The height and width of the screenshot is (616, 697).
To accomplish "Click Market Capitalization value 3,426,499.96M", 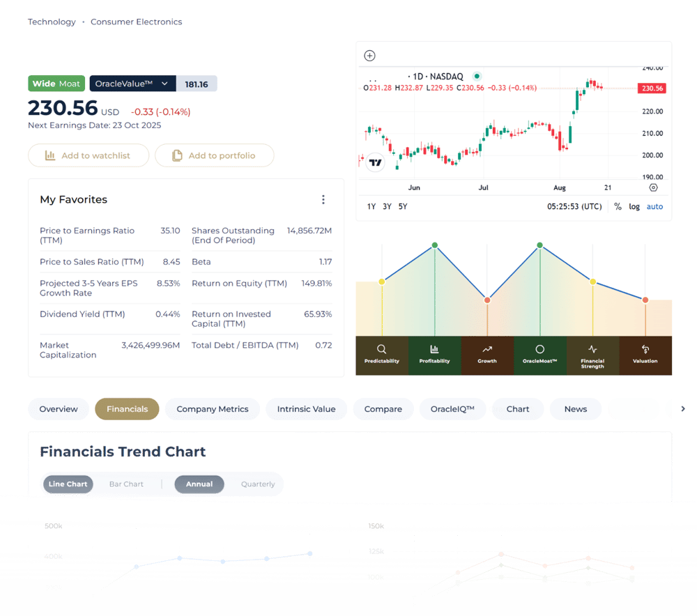I will 151,346.
